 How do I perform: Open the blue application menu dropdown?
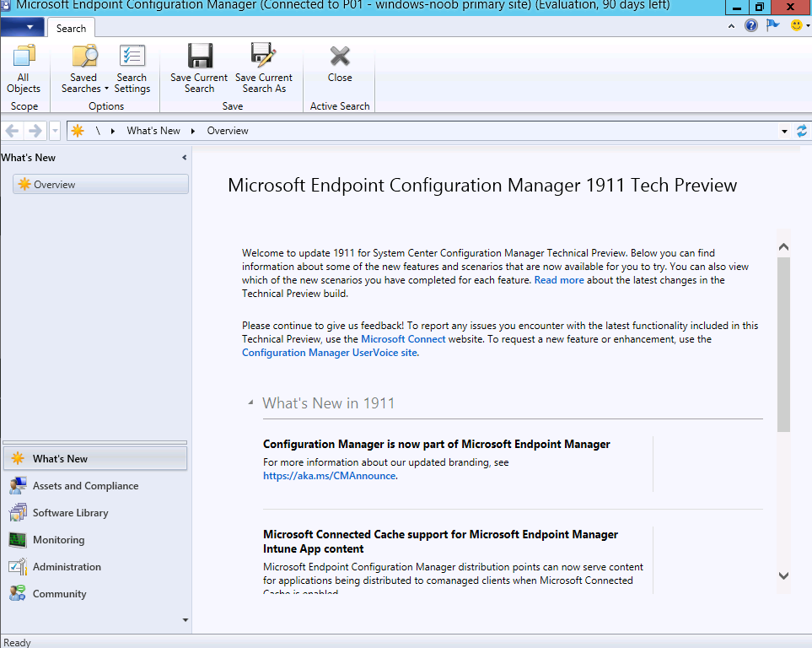tap(21, 27)
